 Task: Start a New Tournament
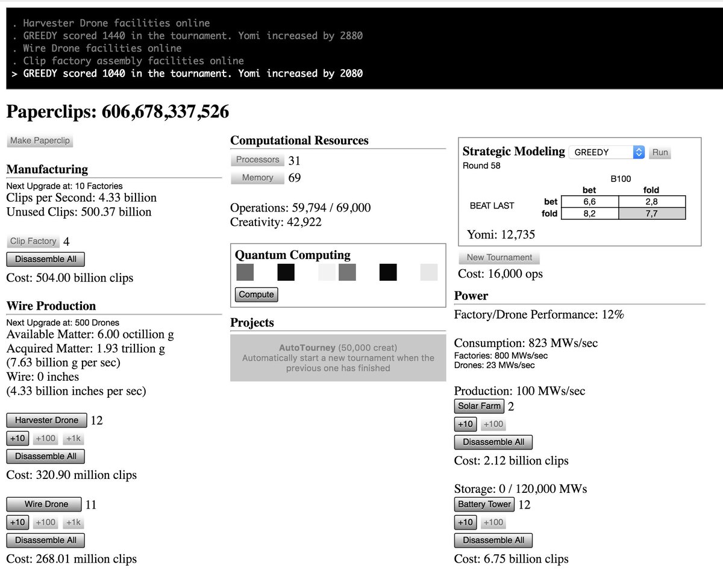tap(499, 257)
